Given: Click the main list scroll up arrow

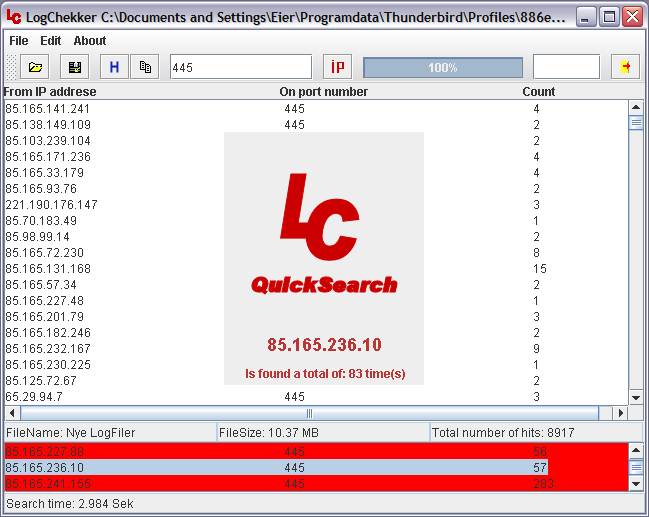Looking at the screenshot, I should tap(636, 108).
